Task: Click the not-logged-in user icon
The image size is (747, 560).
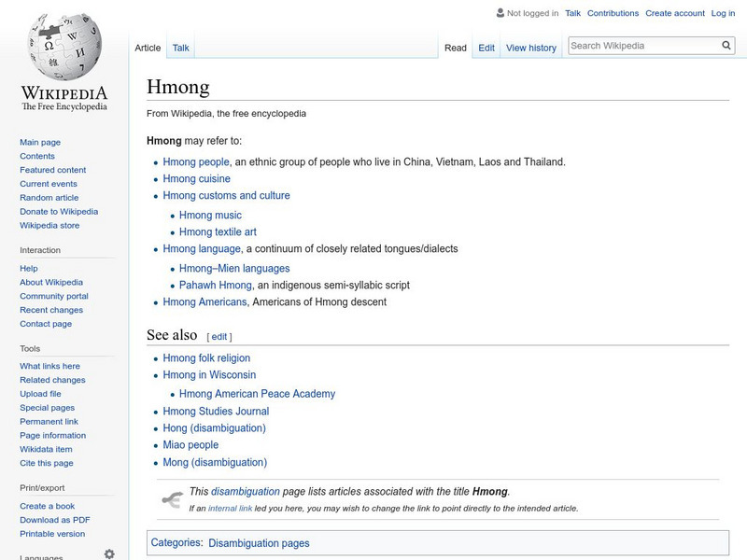Action: [500, 13]
